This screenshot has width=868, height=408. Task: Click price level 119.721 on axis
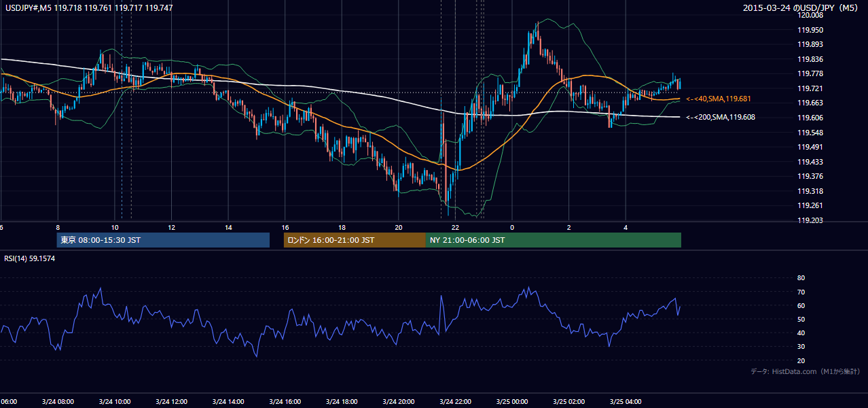coord(809,88)
